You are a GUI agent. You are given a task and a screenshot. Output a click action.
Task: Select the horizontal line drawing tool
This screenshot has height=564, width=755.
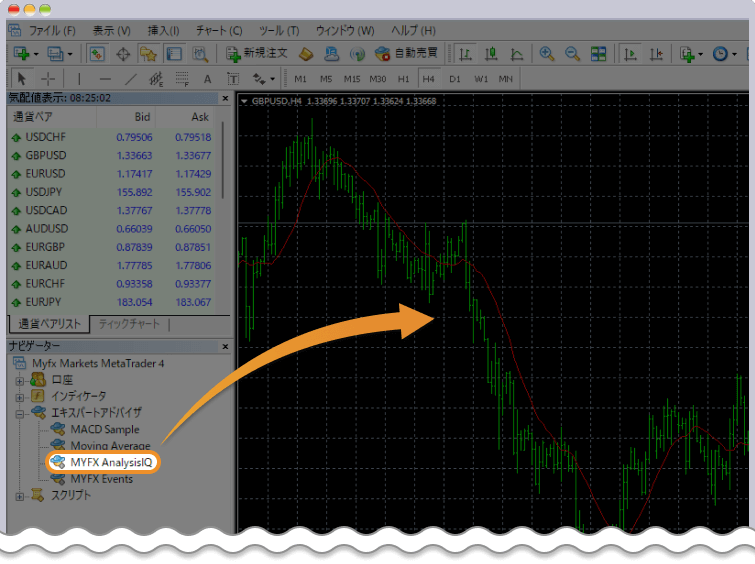click(105, 79)
